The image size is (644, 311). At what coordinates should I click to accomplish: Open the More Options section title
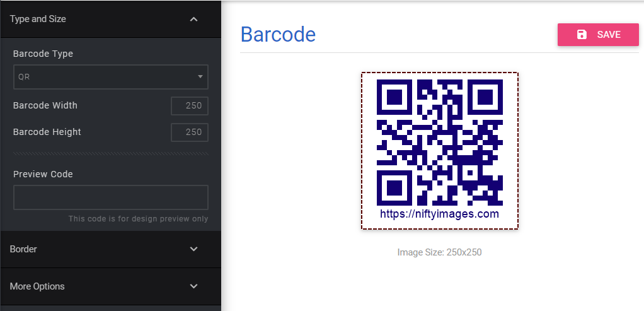(37, 286)
